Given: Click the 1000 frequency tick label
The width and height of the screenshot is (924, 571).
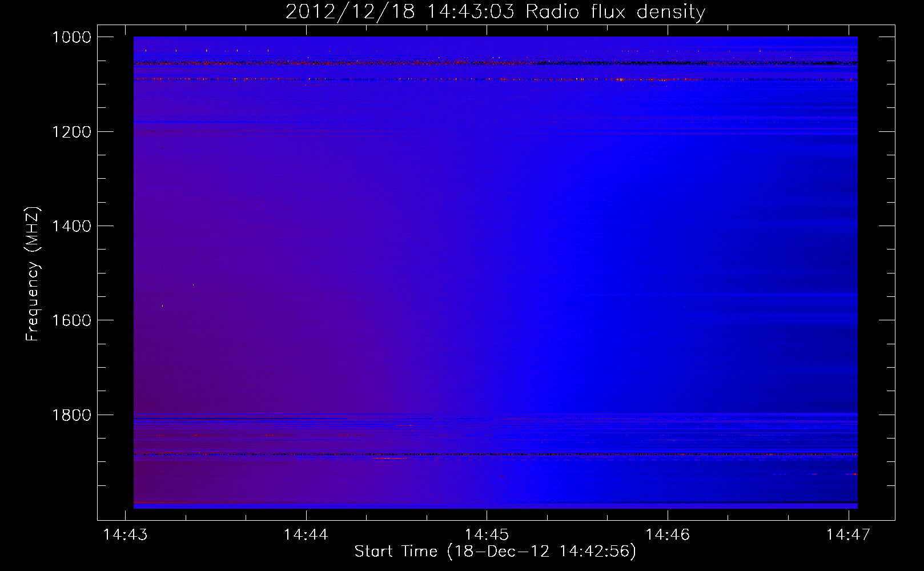Looking at the screenshot, I should point(71,37).
